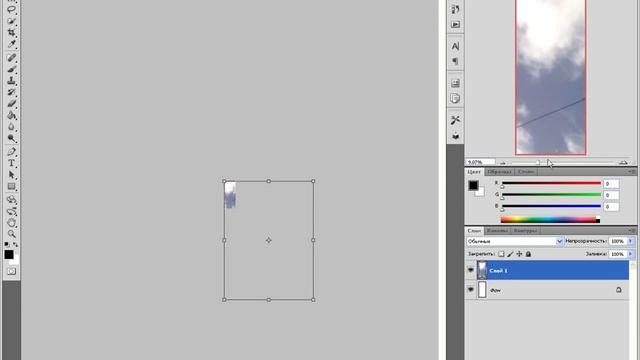Open the History panel icon in dock
The height and width of the screenshot is (360, 640).
click(x=456, y=9)
